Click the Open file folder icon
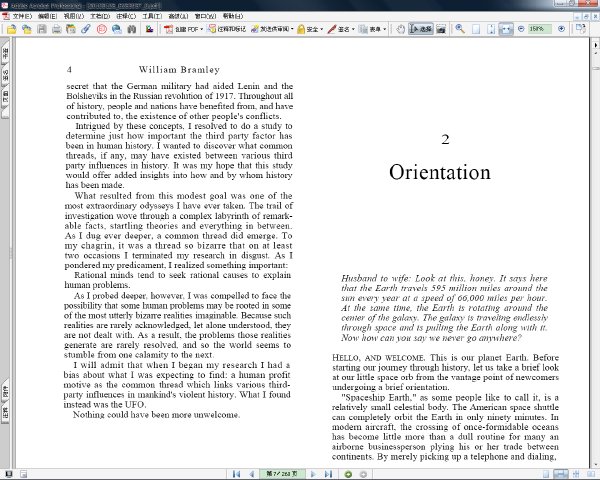 click(x=11, y=29)
